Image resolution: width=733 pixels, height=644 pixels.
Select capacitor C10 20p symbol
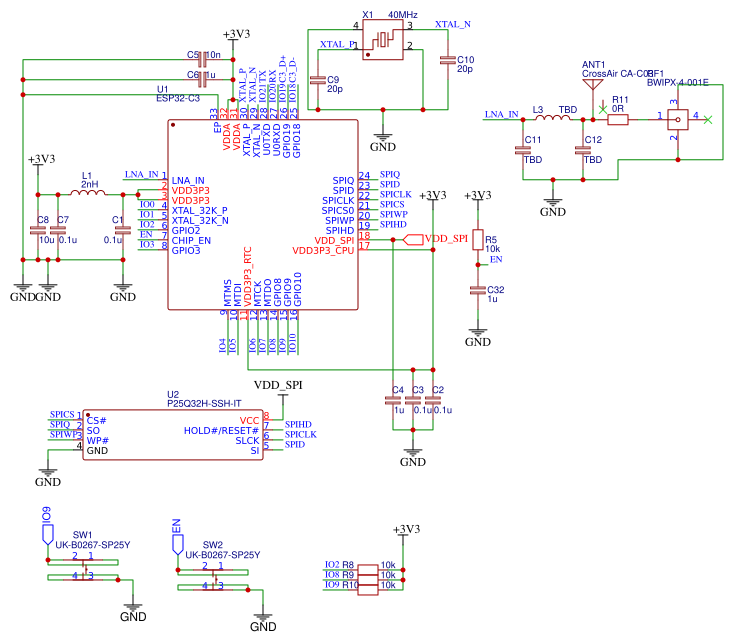click(x=448, y=60)
